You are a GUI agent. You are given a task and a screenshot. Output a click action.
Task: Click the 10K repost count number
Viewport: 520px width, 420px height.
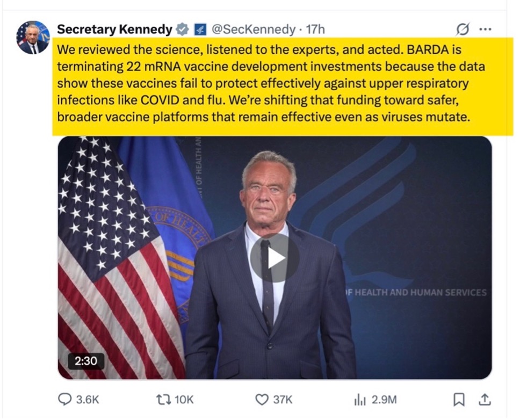point(184,400)
